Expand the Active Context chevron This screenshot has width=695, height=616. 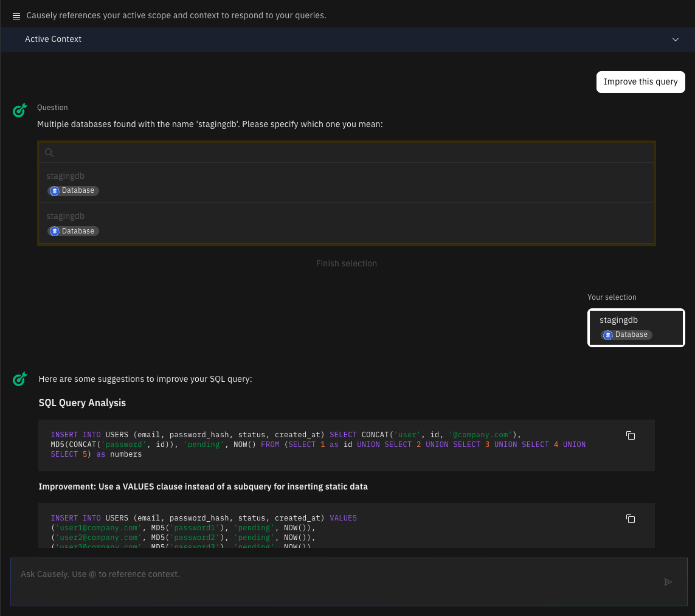pos(676,40)
